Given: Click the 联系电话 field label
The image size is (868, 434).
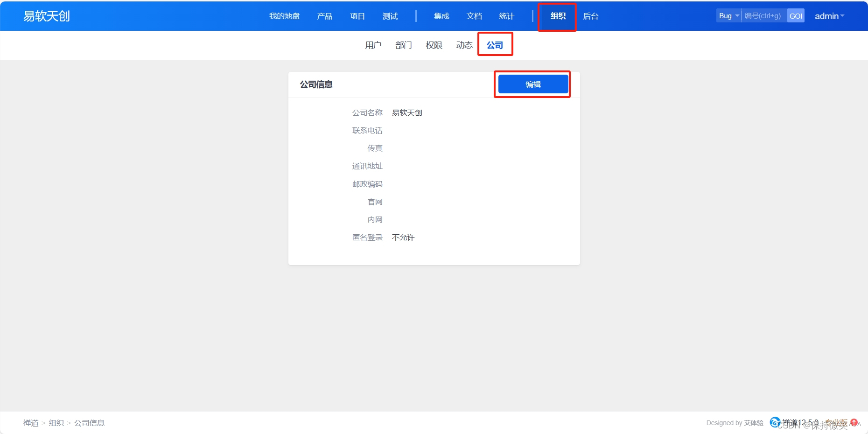Looking at the screenshot, I should [367, 130].
